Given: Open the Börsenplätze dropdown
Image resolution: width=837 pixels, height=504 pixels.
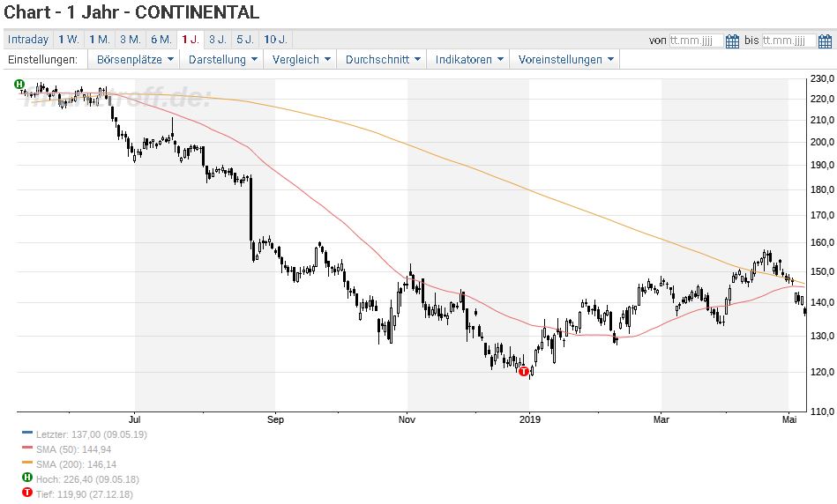Looking at the screenshot, I should coord(135,60).
